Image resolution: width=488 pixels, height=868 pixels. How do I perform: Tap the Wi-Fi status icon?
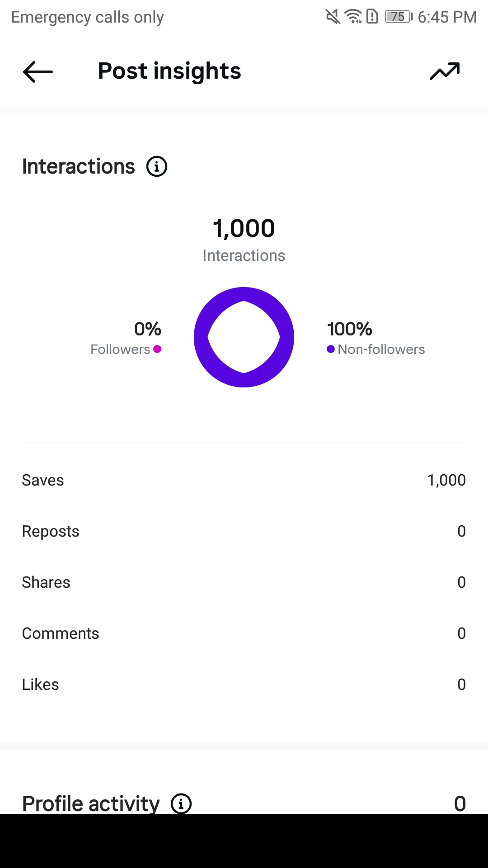pyautogui.click(x=353, y=17)
